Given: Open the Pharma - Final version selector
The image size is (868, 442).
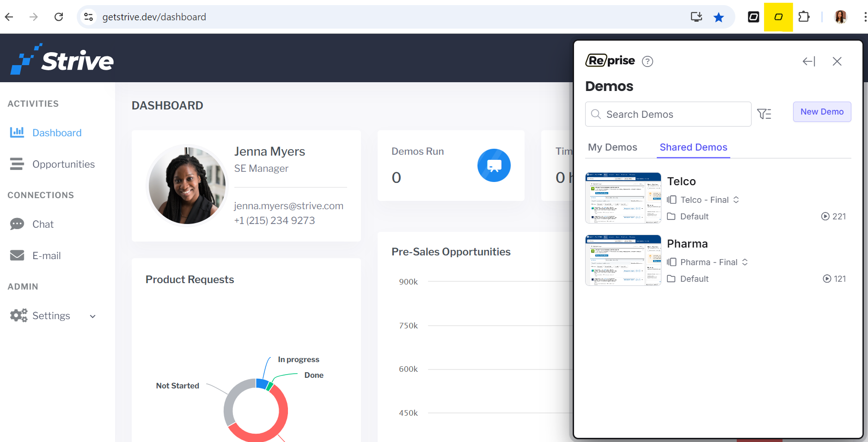Looking at the screenshot, I should pyautogui.click(x=745, y=262).
